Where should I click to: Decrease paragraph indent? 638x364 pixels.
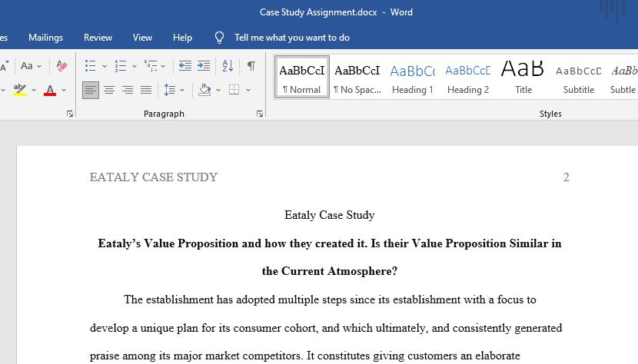[185, 65]
